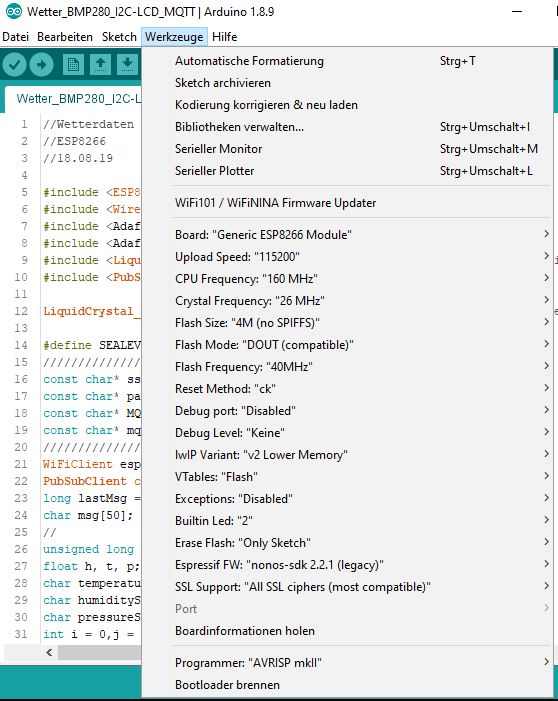Expand SSL Support "All SSL ciphers" submenu
This screenshot has width=558, height=701.
(x=348, y=586)
